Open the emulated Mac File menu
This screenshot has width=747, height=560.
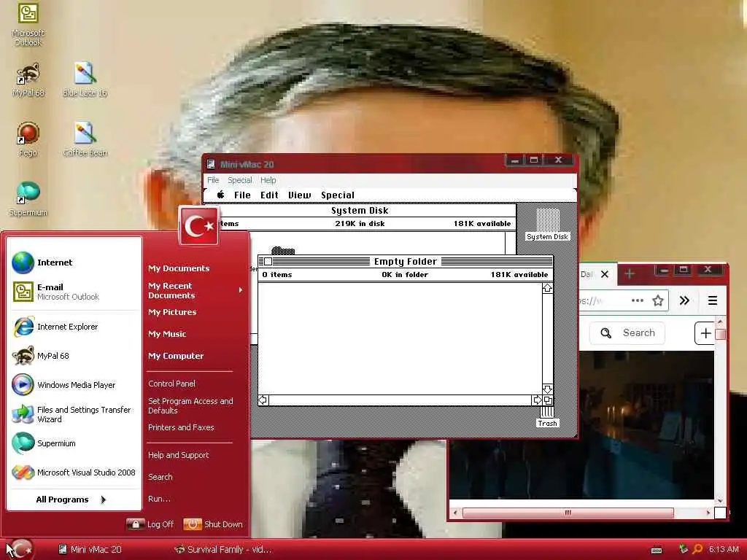click(x=242, y=195)
